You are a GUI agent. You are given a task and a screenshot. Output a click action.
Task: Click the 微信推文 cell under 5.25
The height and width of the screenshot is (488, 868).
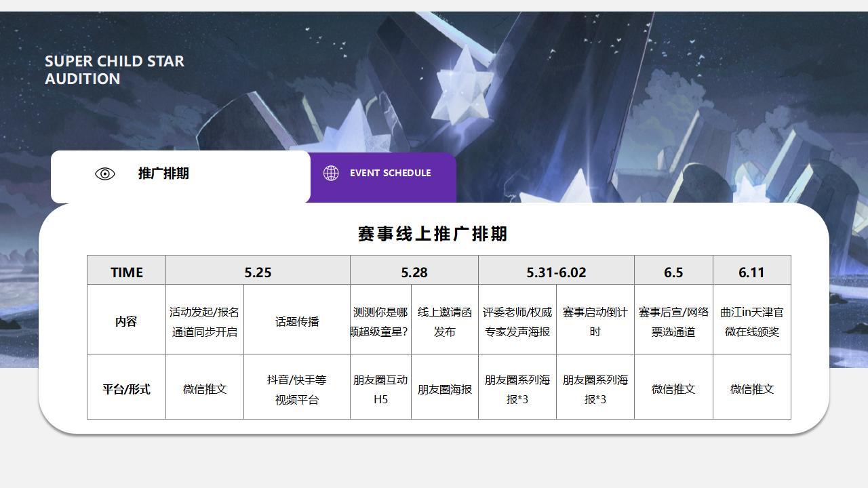(205, 387)
